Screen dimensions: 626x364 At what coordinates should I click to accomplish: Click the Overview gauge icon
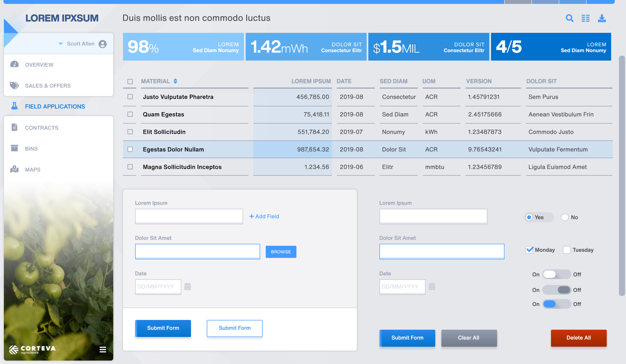click(x=14, y=64)
